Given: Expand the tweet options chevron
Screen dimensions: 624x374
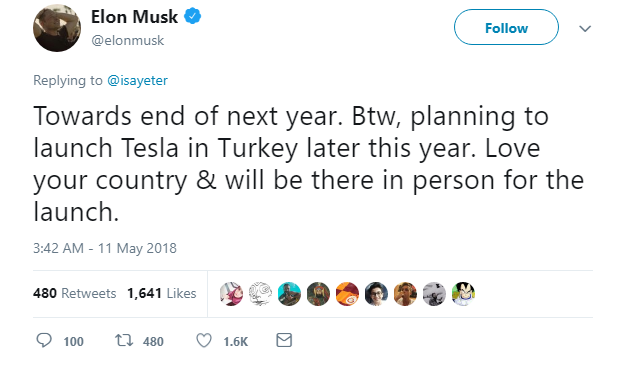Looking at the screenshot, I should coord(585,29).
